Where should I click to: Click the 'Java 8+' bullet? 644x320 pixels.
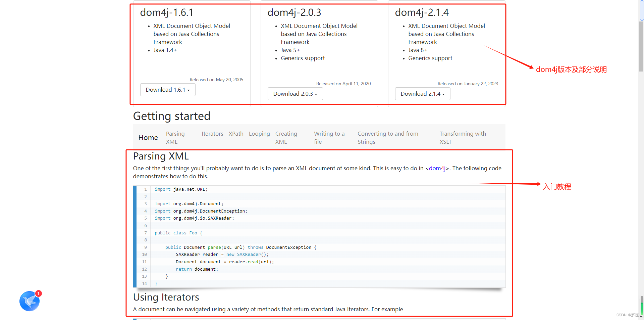click(x=418, y=50)
